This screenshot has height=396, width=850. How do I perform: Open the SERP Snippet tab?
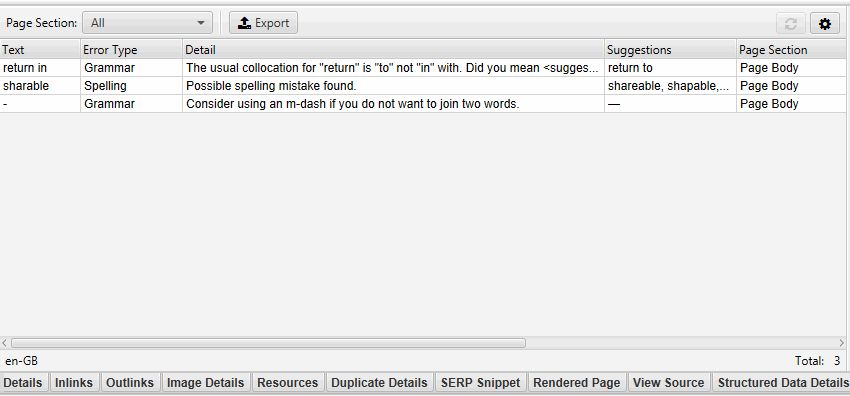[x=480, y=382]
